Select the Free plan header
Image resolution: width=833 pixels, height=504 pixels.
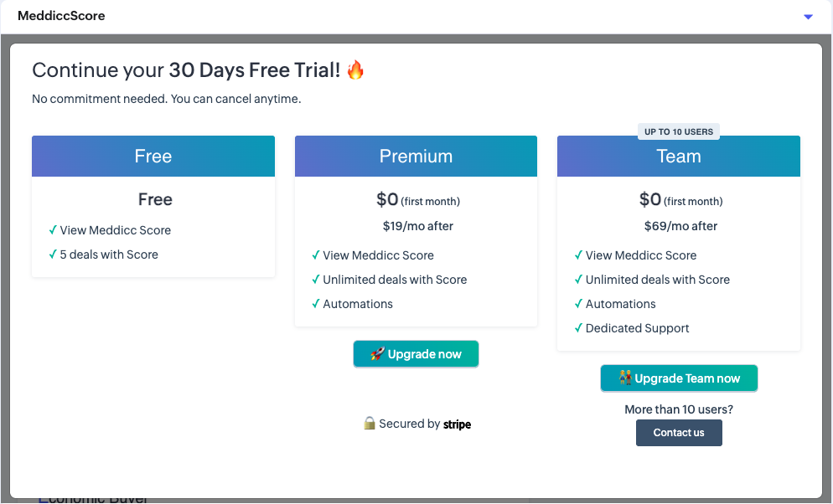153,157
